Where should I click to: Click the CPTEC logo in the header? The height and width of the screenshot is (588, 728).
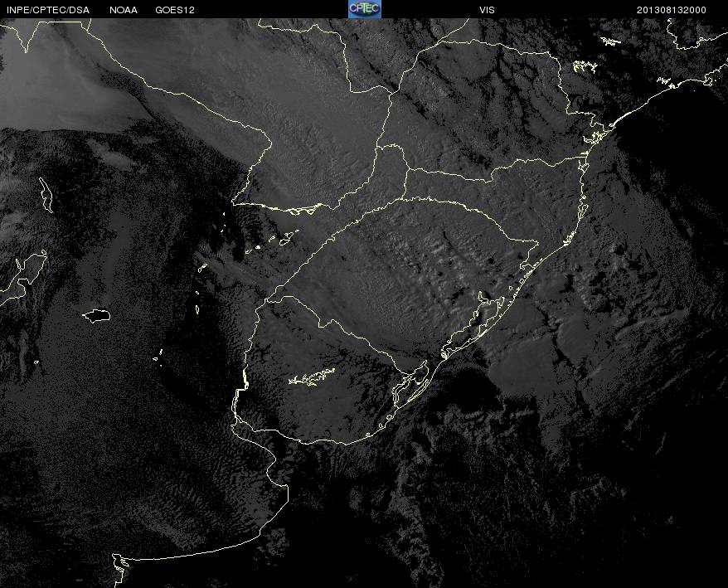(364, 8)
